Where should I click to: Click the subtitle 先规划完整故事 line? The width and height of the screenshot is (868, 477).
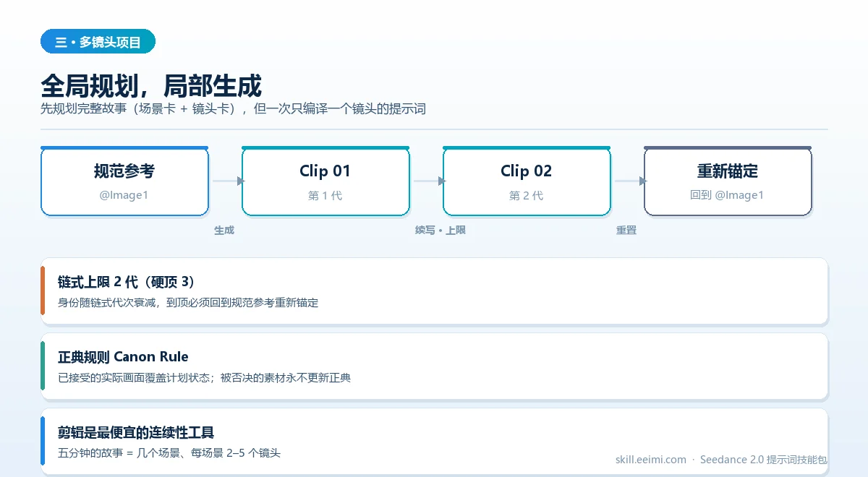pos(234,109)
